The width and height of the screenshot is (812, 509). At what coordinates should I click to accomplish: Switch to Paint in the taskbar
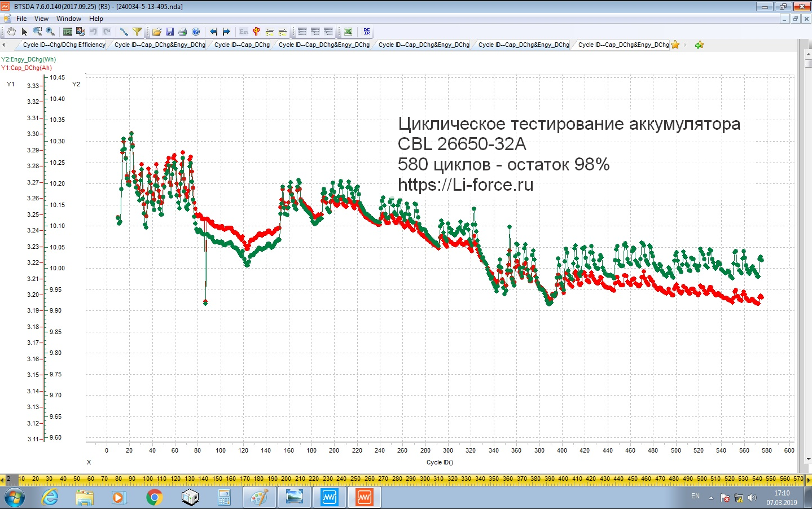coord(259,498)
